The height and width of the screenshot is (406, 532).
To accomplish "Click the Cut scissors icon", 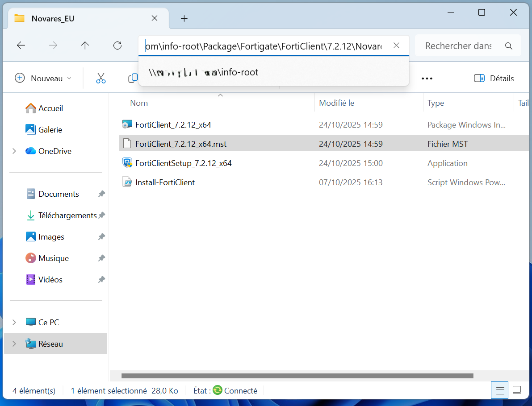I will click(101, 78).
